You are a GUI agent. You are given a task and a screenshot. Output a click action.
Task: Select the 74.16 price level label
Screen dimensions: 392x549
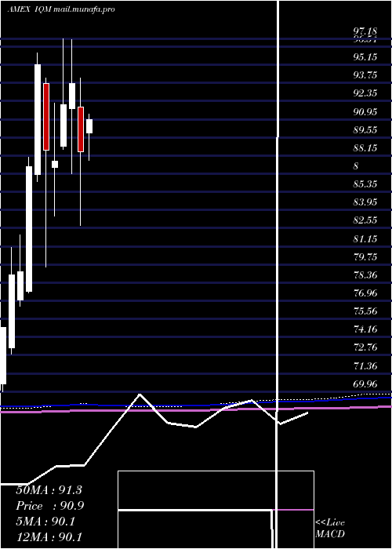(365, 329)
